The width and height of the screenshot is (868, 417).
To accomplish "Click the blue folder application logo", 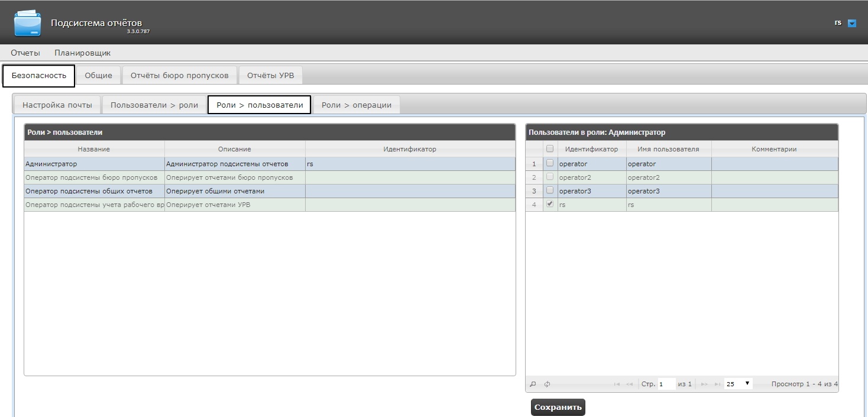I will click(28, 22).
